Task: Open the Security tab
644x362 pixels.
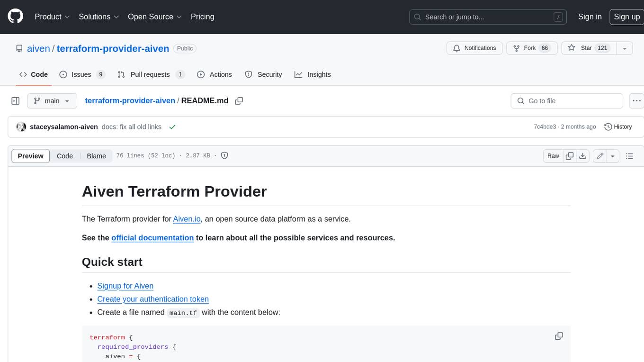Action: [263, 74]
